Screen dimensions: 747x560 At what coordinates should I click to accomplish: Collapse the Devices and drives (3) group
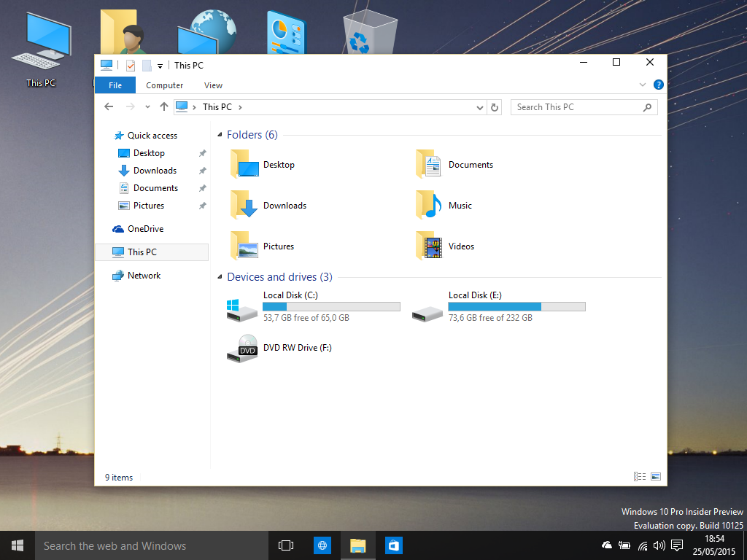(x=220, y=277)
